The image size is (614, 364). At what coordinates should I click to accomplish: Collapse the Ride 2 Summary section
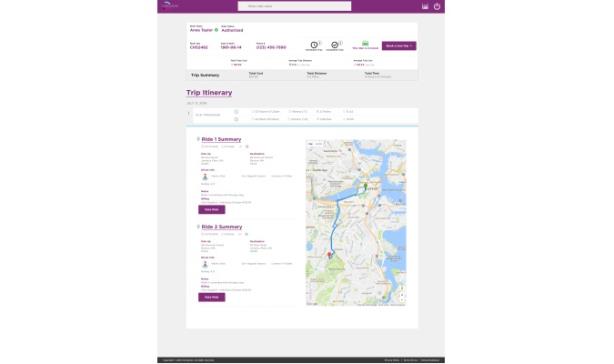click(x=198, y=227)
